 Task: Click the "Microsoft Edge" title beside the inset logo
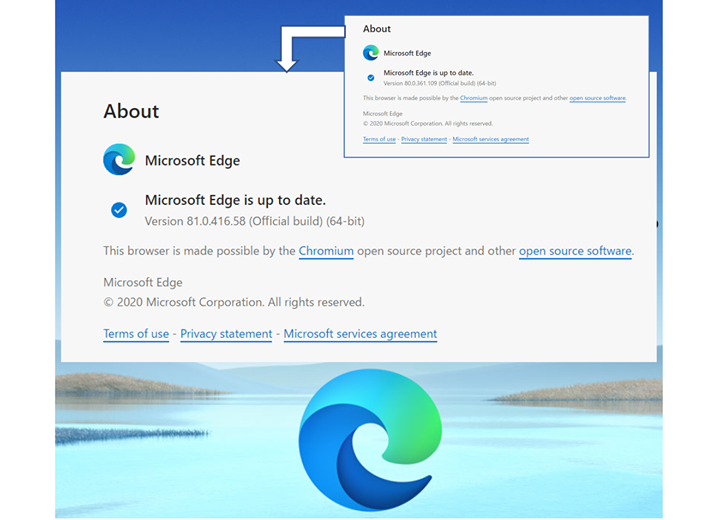point(407,53)
